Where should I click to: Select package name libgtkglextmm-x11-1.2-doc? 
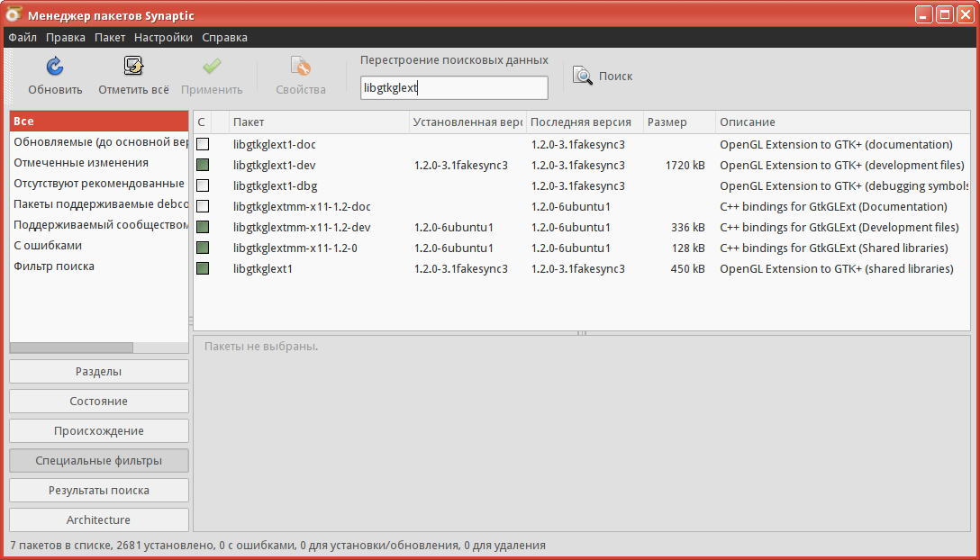click(302, 206)
